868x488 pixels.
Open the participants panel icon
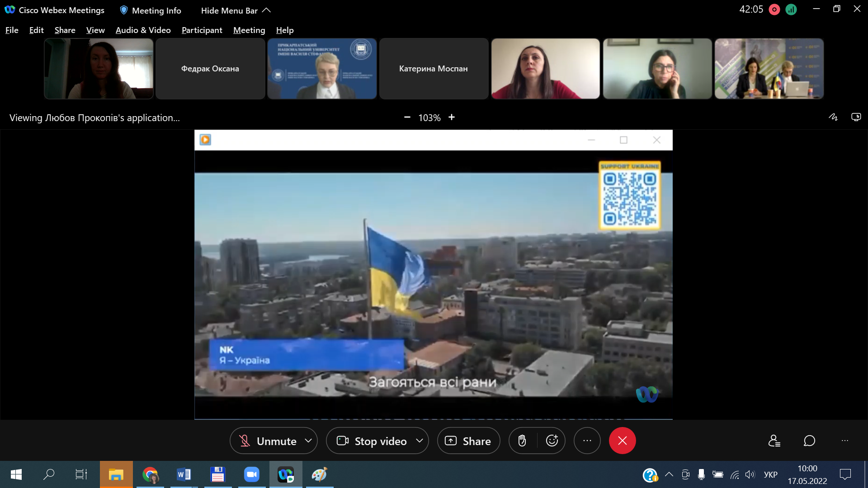(x=774, y=441)
